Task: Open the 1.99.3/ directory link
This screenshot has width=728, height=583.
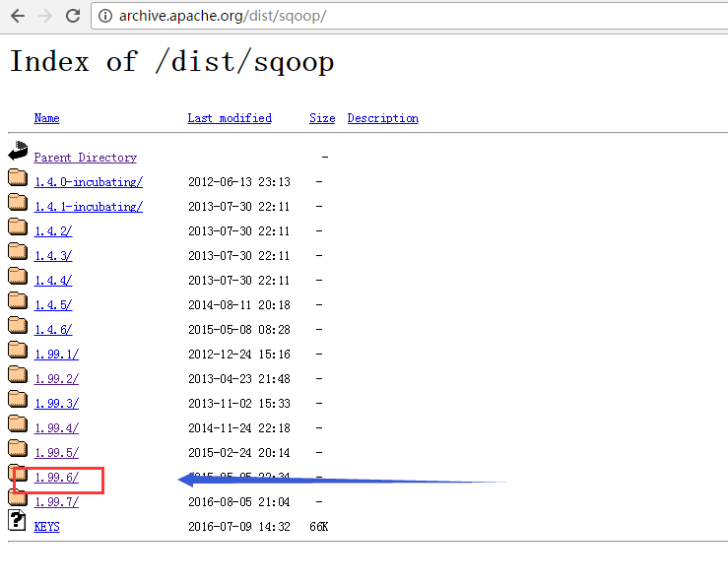Action: tap(56, 404)
